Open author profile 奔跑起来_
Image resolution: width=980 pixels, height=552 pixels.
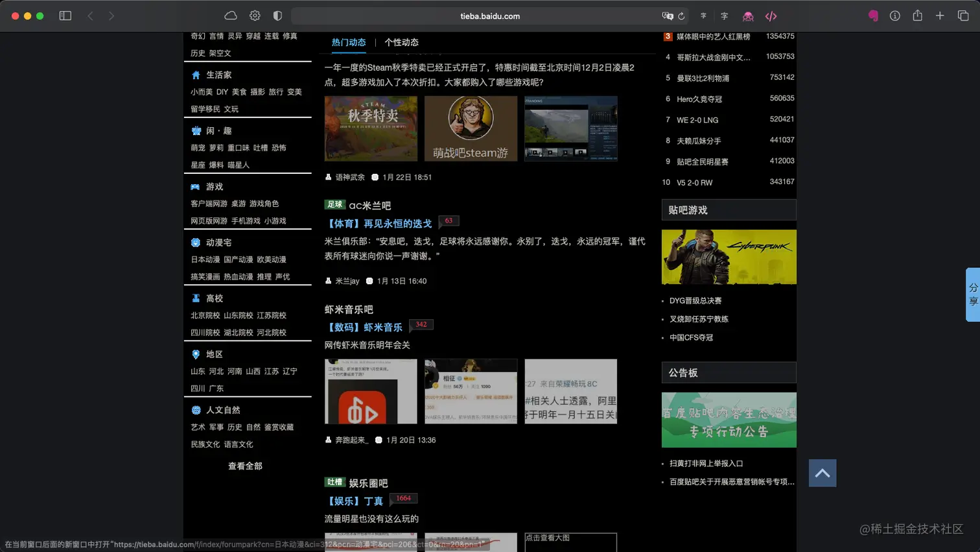tap(352, 440)
